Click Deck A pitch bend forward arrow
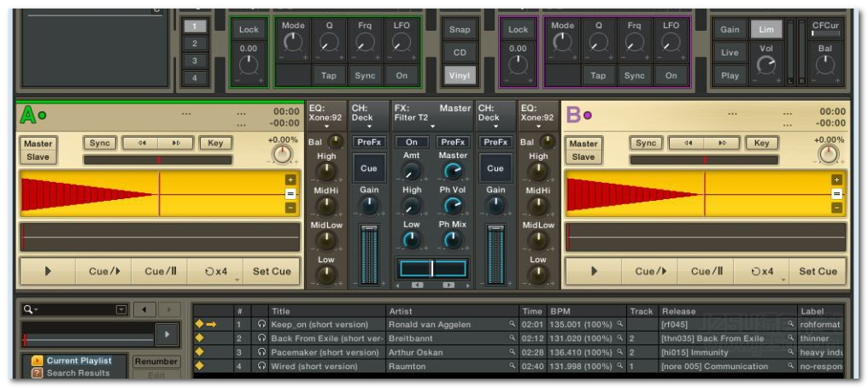This screenshot has height=388, width=868. point(176,143)
